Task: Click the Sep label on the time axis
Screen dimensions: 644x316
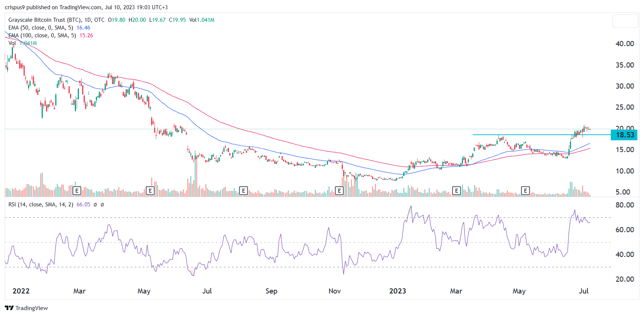Action: [x=271, y=291]
